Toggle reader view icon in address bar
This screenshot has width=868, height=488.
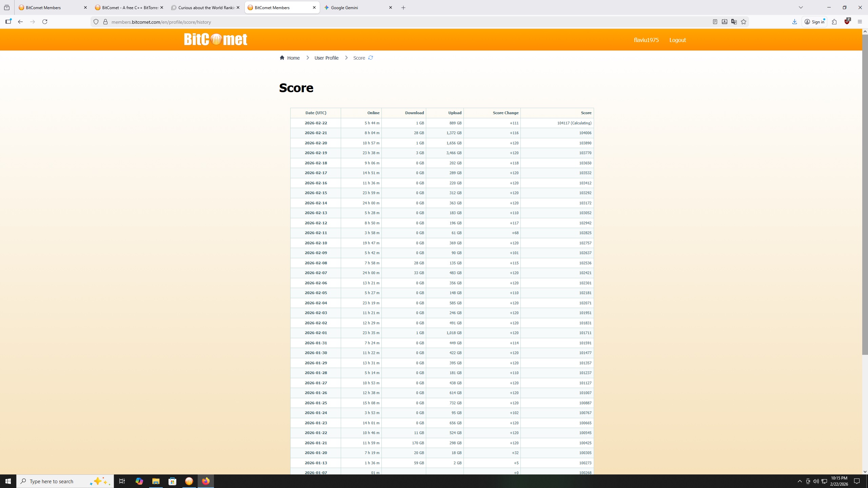[715, 22]
